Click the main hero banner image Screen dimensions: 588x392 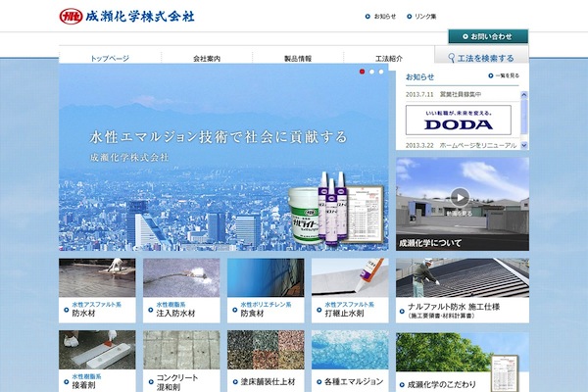click(x=223, y=157)
